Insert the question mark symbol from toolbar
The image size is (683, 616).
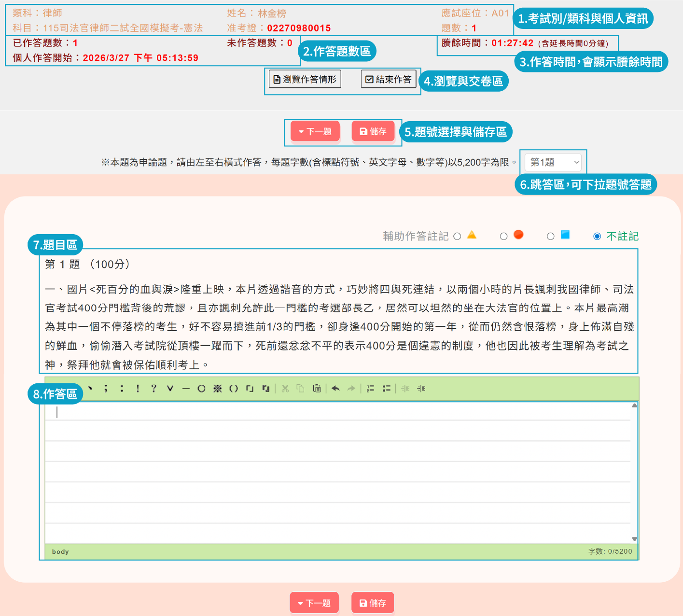(x=153, y=389)
